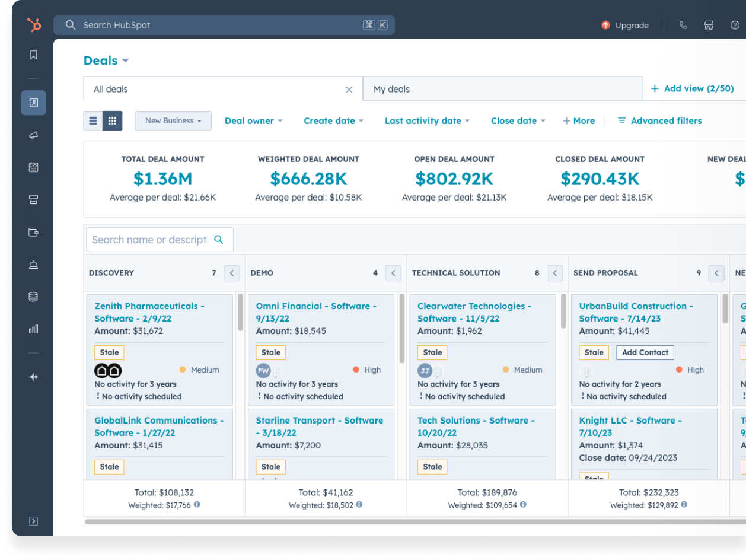
Task: Open Starline Transport deal link
Action: pos(320,427)
